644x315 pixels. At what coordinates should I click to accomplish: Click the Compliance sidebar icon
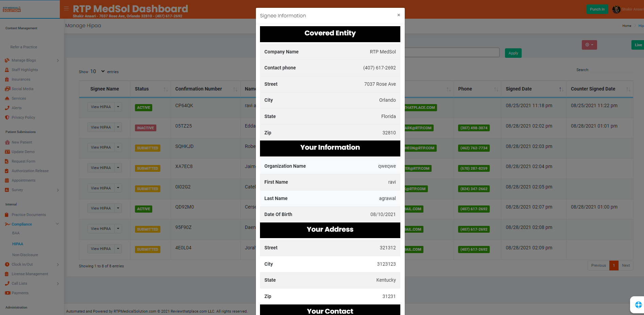click(x=7, y=224)
